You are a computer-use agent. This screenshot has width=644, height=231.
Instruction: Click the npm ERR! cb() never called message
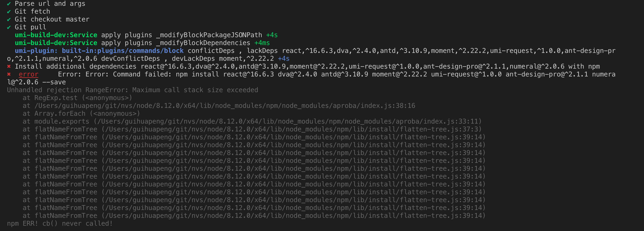pos(60,224)
